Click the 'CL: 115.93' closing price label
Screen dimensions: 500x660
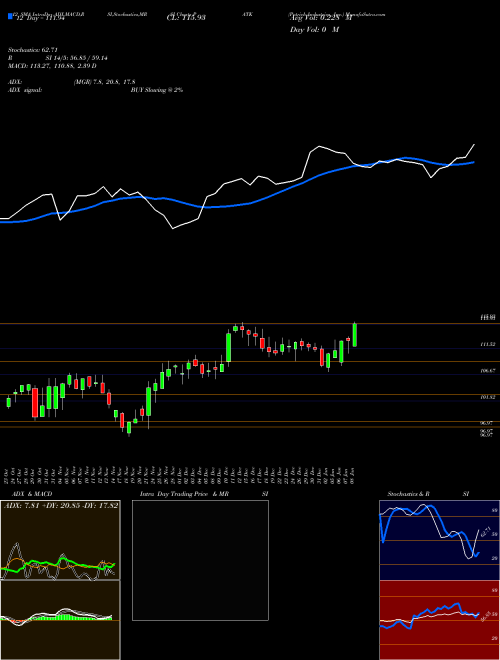[x=187, y=18]
